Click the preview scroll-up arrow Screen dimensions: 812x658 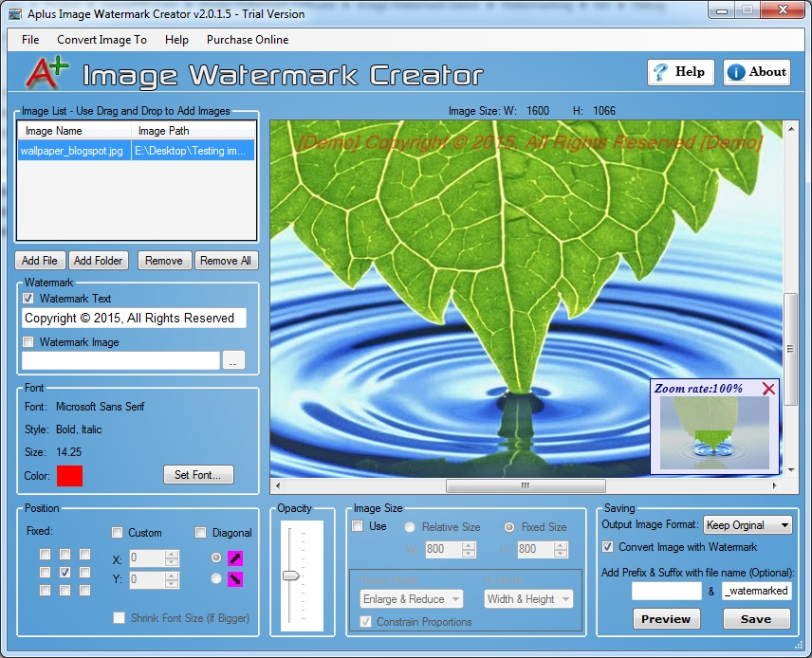[791, 128]
